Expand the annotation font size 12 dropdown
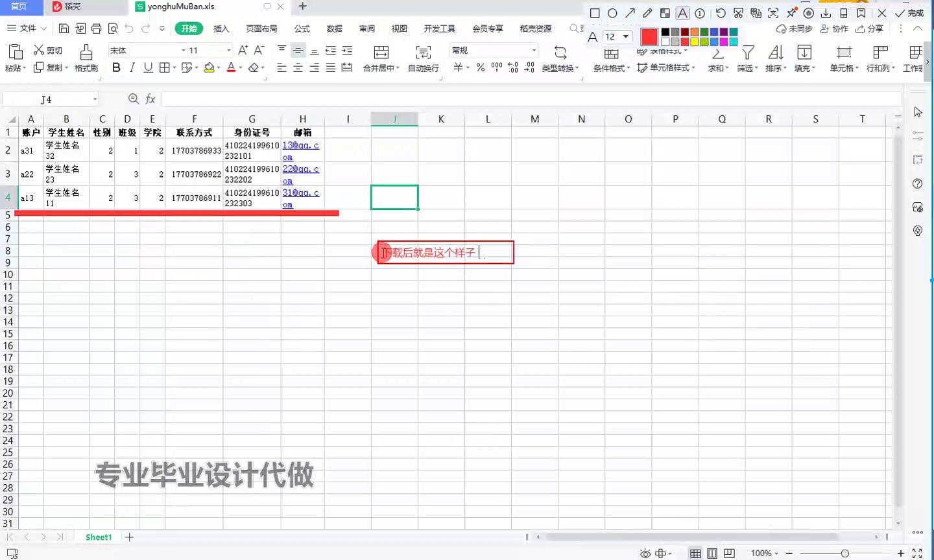This screenshot has width=934, height=560. click(x=625, y=36)
